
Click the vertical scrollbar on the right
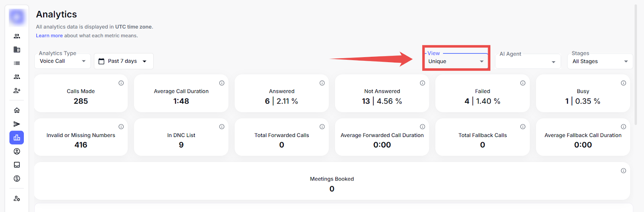(636, 64)
